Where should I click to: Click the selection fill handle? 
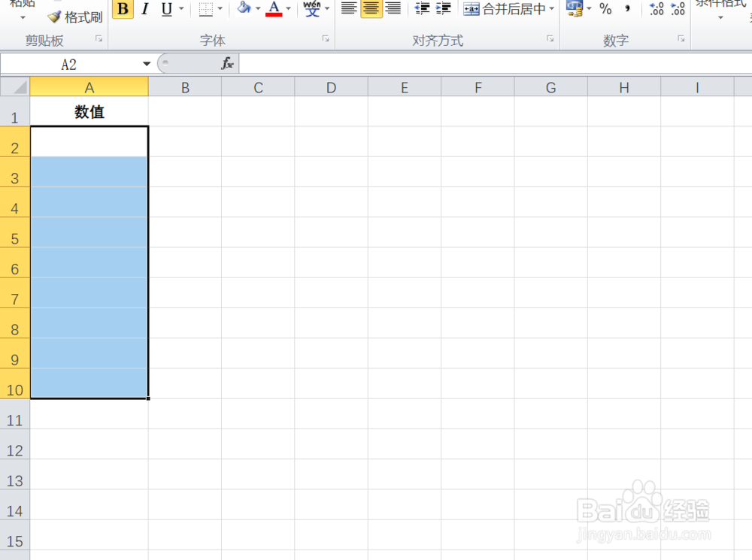click(x=148, y=398)
